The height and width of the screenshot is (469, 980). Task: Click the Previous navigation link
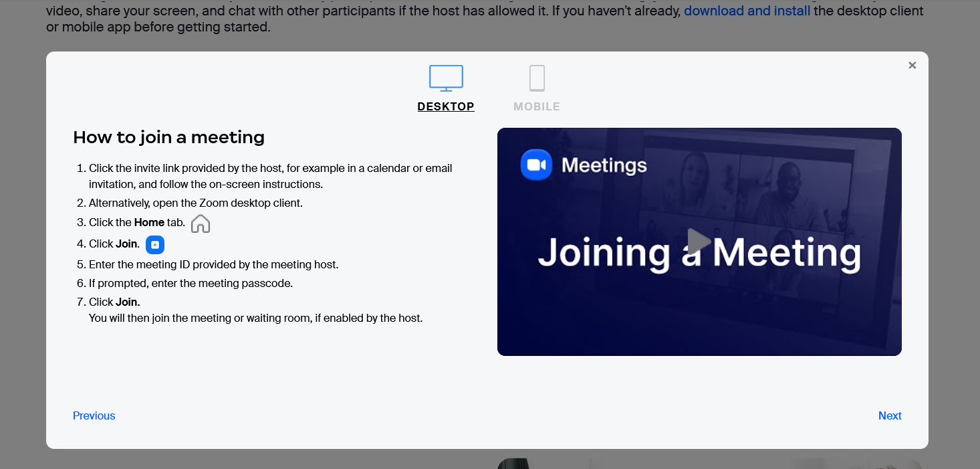[94, 415]
